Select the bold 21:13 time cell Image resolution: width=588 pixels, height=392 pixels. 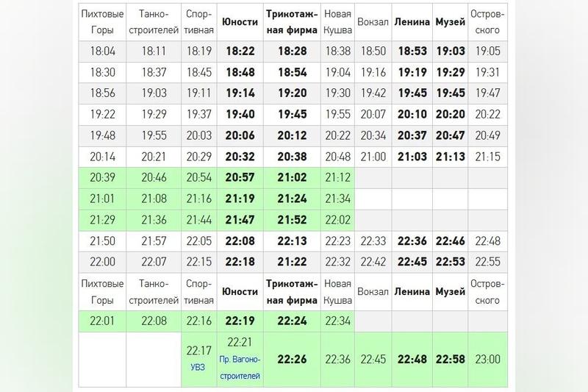point(450,157)
